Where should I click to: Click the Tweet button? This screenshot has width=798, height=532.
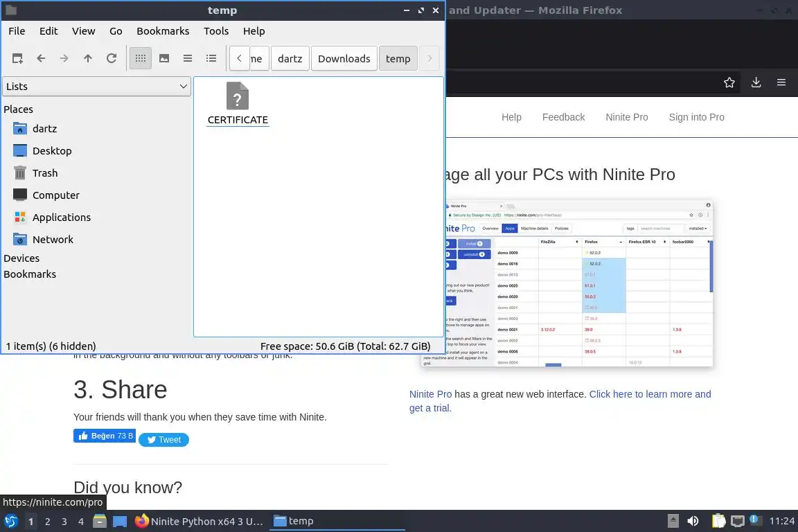164,440
